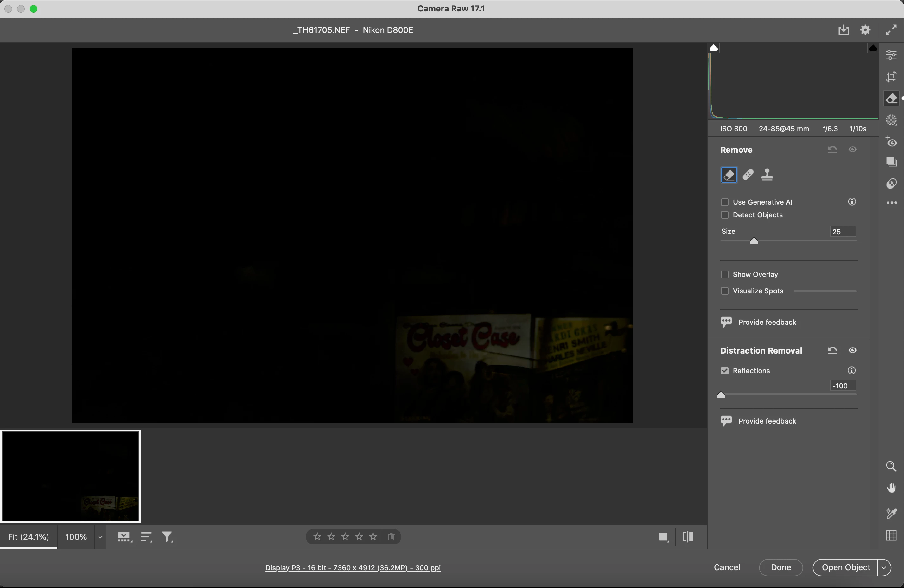Expand the zoom percentage dropdown
The height and width of the screenshot is (588, 904).
tap(100, 537)
